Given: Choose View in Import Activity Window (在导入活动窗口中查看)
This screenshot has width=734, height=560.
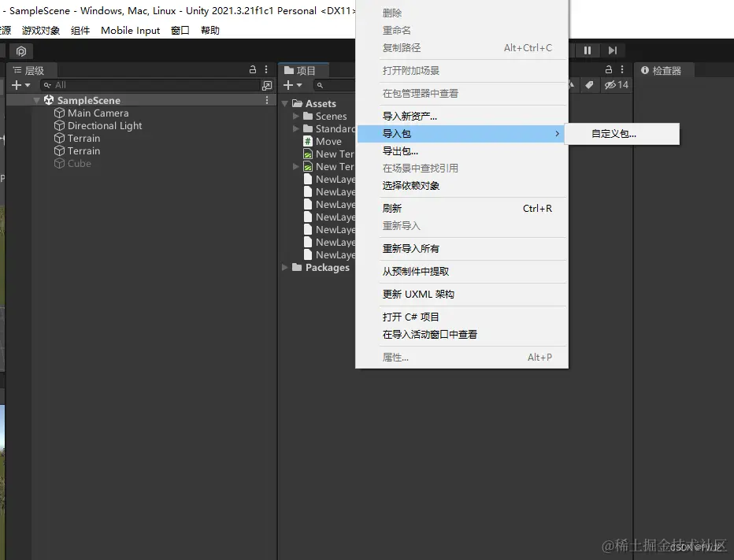Looking at the screenshot, I should click(461, 335).
